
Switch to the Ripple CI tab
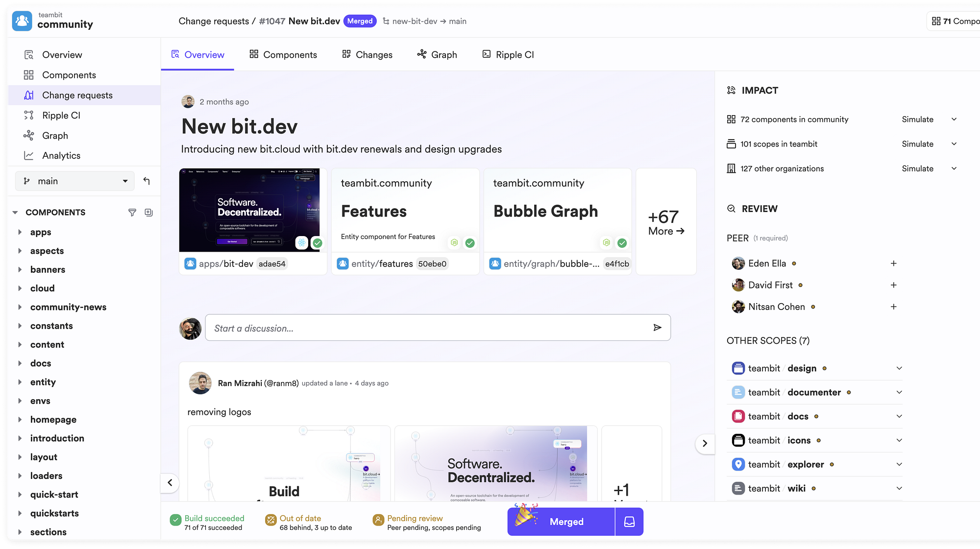[508, 54]
